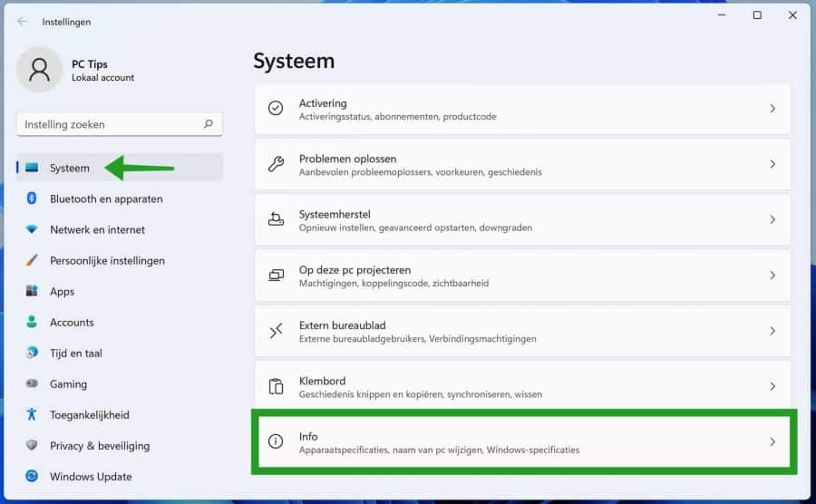Open Systeemherstel options title
This screenshot has width=816, height=504.
tap(335, 214)
